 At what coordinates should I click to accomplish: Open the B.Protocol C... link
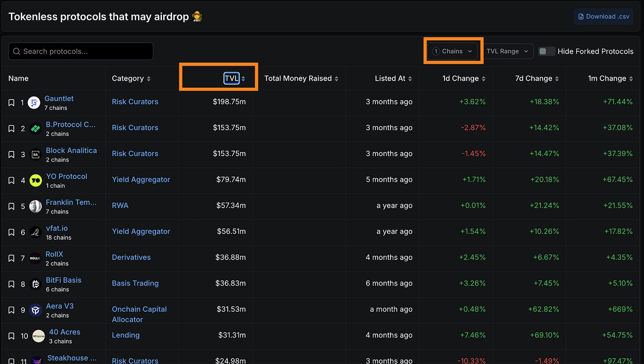[x=71, y=124]
